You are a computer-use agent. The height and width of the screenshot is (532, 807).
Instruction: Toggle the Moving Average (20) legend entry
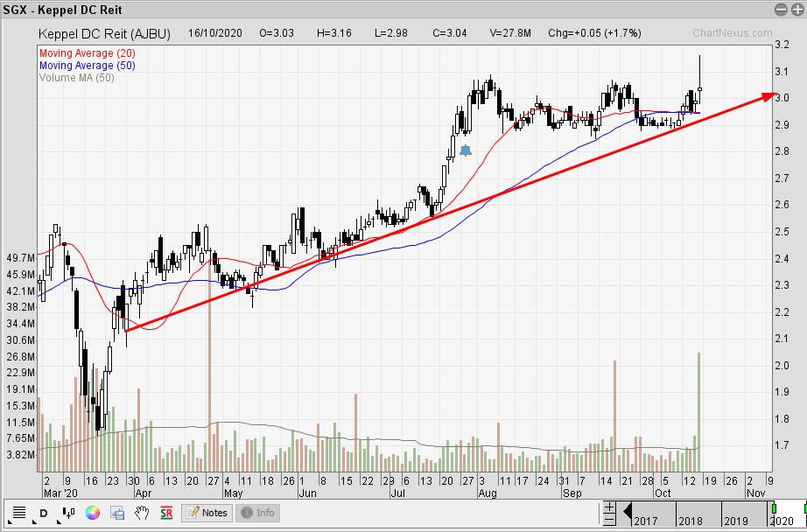(83, 52)
